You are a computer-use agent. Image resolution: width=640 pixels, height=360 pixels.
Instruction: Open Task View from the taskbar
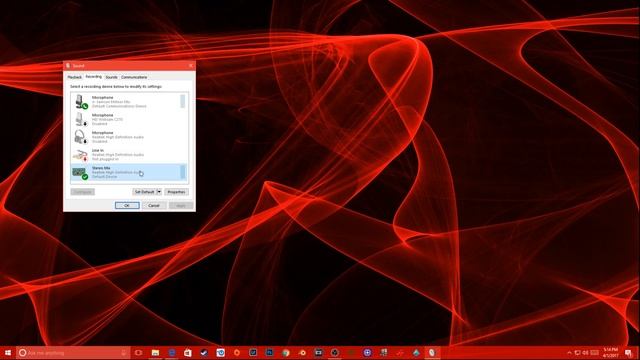138,353
